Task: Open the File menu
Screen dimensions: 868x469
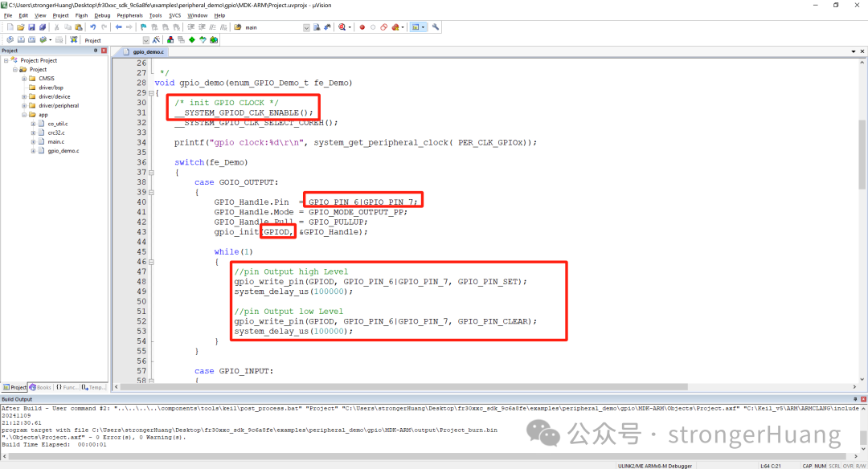Action: [8, 15]
